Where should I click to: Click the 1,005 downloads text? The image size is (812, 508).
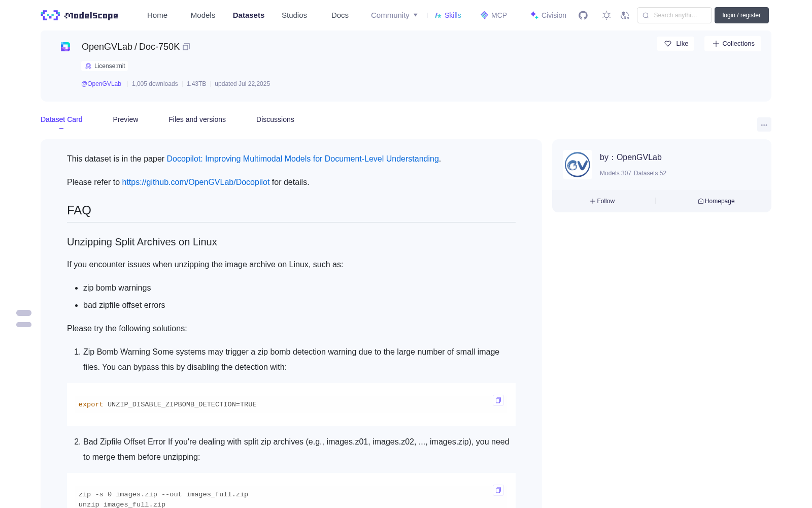pyautogui.click(x=155, y=84)
